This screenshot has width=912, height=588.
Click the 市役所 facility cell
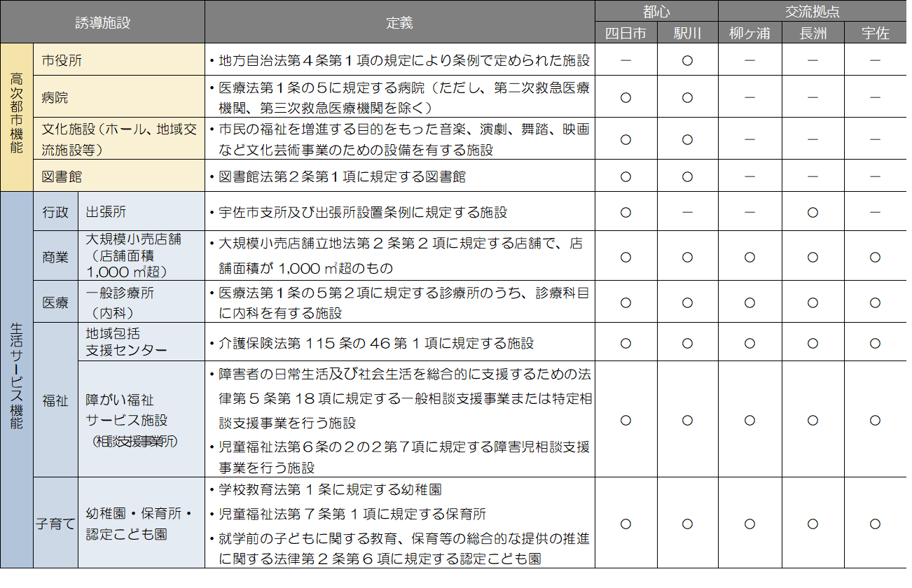pyautogui.click(x=119, y=60)
